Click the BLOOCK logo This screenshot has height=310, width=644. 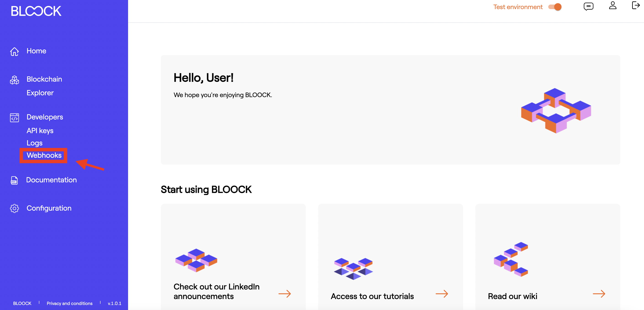[x=36, y=11]
